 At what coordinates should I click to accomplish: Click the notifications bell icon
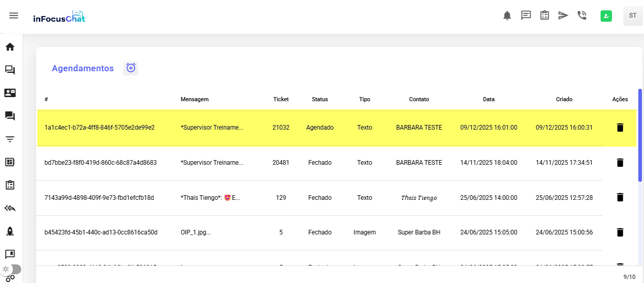[507, 15]
